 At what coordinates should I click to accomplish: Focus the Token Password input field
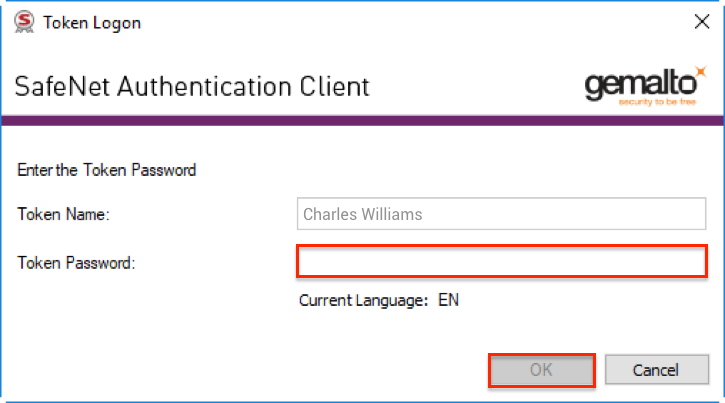click(x=502, y=262)
